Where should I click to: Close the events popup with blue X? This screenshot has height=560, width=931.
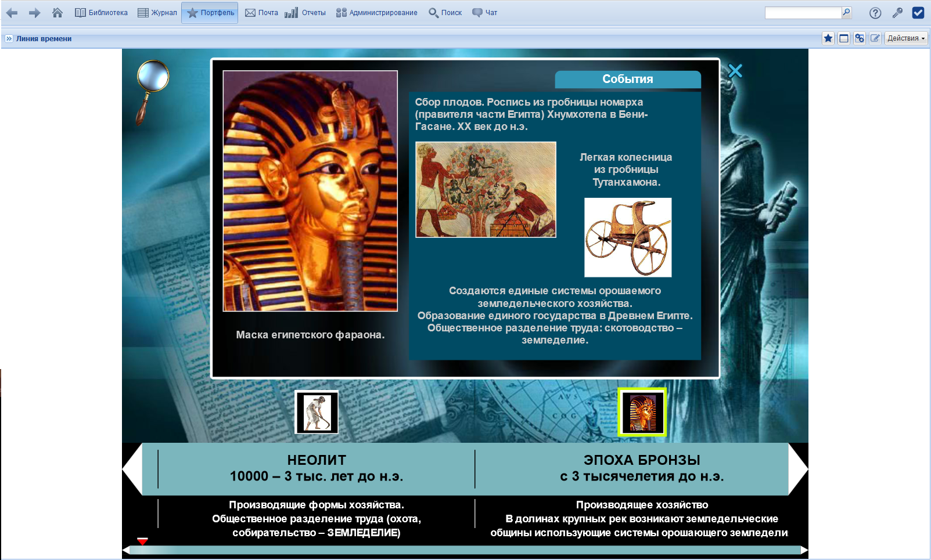pos(735,71)
